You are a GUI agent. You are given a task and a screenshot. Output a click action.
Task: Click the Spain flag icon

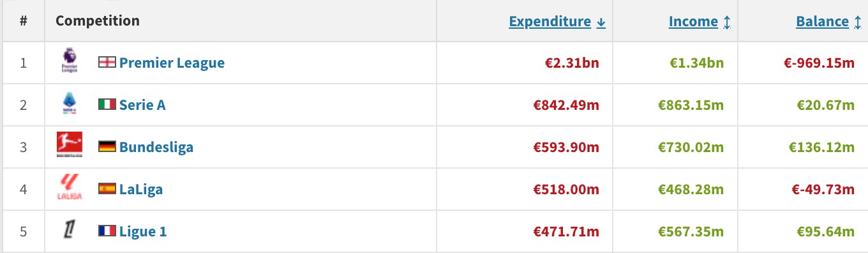pyautogui.click(x=107, y=188)
